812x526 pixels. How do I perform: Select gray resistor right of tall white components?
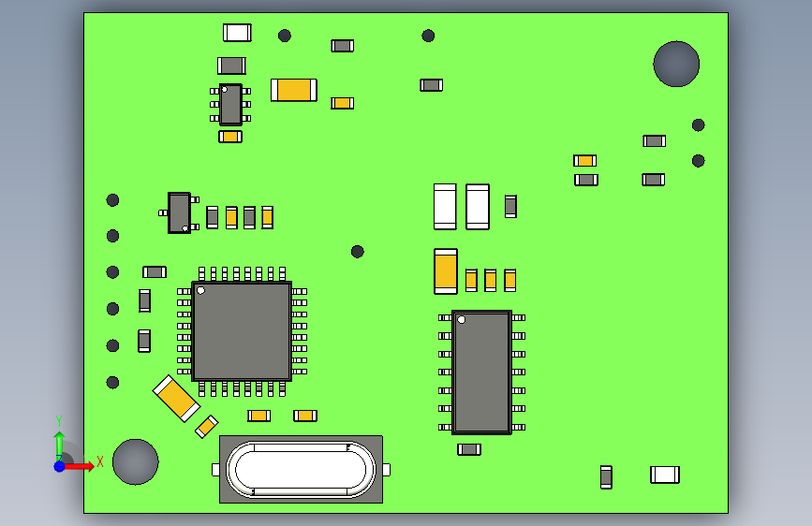pos(510,206)
